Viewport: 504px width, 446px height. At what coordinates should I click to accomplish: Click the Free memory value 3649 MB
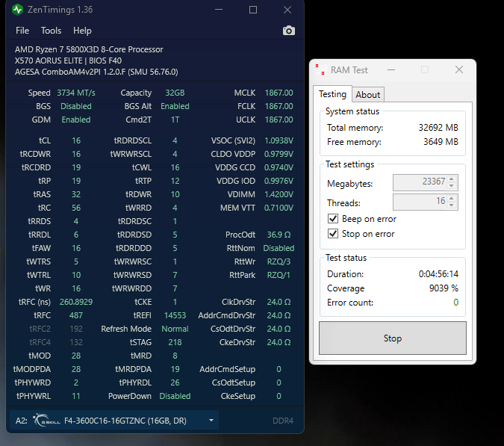(x=441, y=142)
